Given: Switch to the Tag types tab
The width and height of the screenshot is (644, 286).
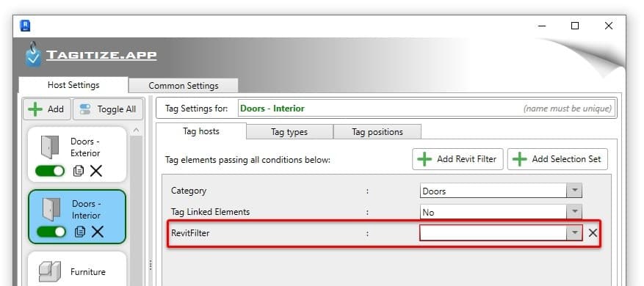Looking at the screenshot, I should [x=289, y=132].
